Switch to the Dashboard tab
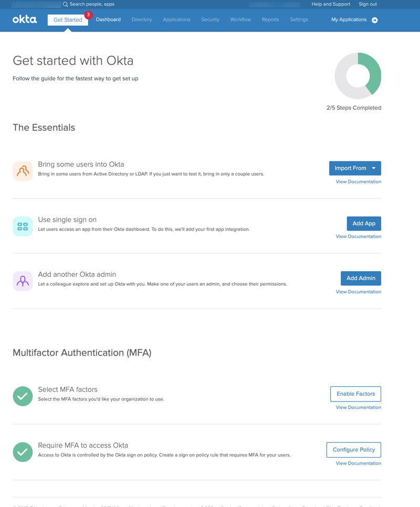 [108, 19]
